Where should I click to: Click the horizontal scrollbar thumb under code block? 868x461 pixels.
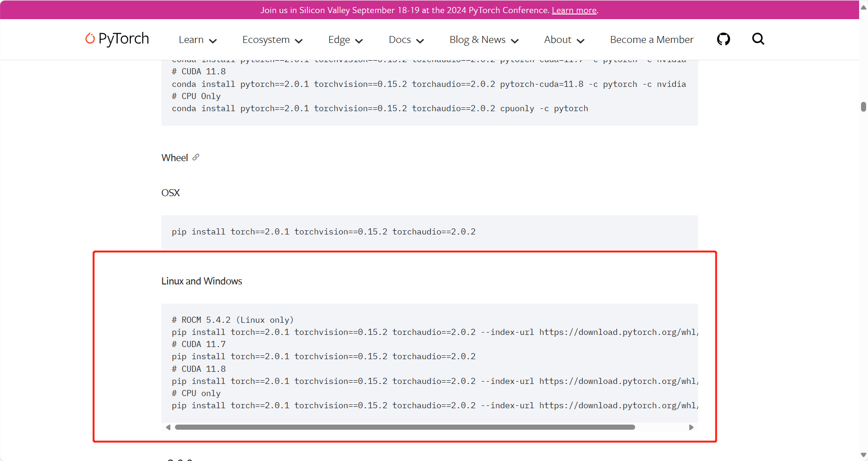pyautogui.click(x=405, y=427)
